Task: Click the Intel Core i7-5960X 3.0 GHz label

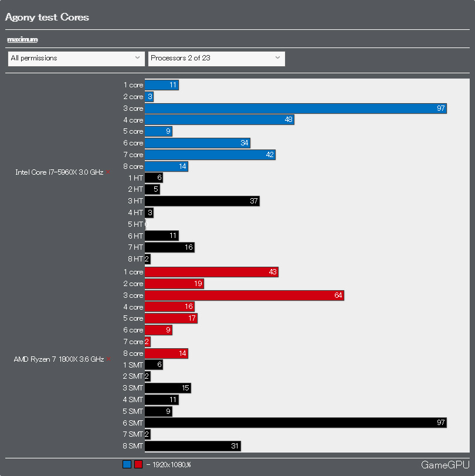Action: click(x=59, y=172)
